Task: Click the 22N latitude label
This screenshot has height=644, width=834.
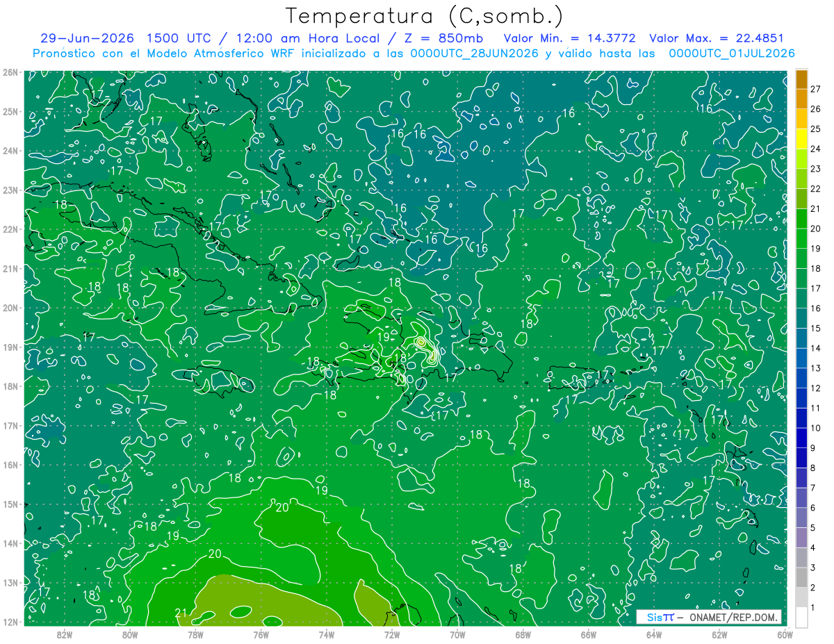Action: pos(10,229)
